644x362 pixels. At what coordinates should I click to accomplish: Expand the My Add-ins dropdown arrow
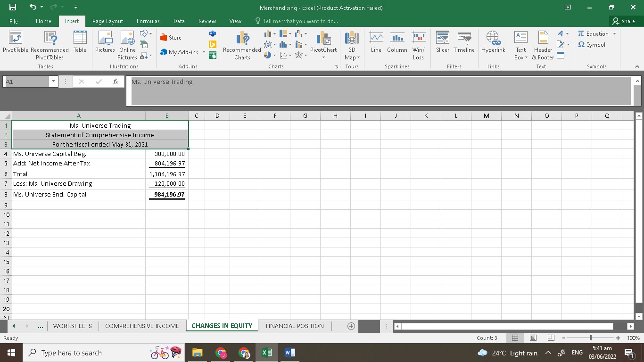204,52
